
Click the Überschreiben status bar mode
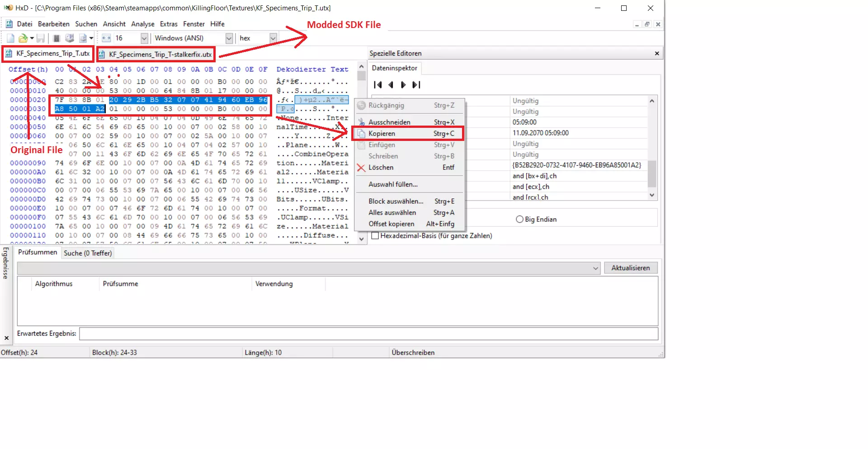click(x=413, y=353)
